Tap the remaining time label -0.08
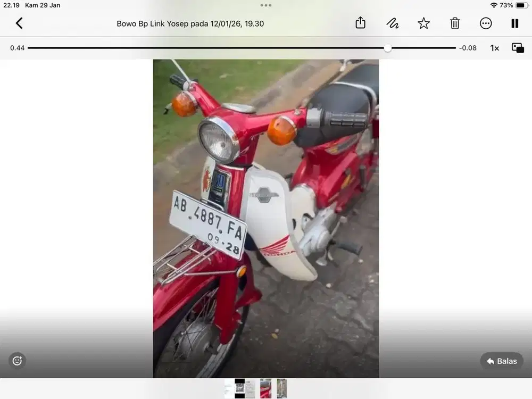The image size is (532, 399). tap(468, 47)
